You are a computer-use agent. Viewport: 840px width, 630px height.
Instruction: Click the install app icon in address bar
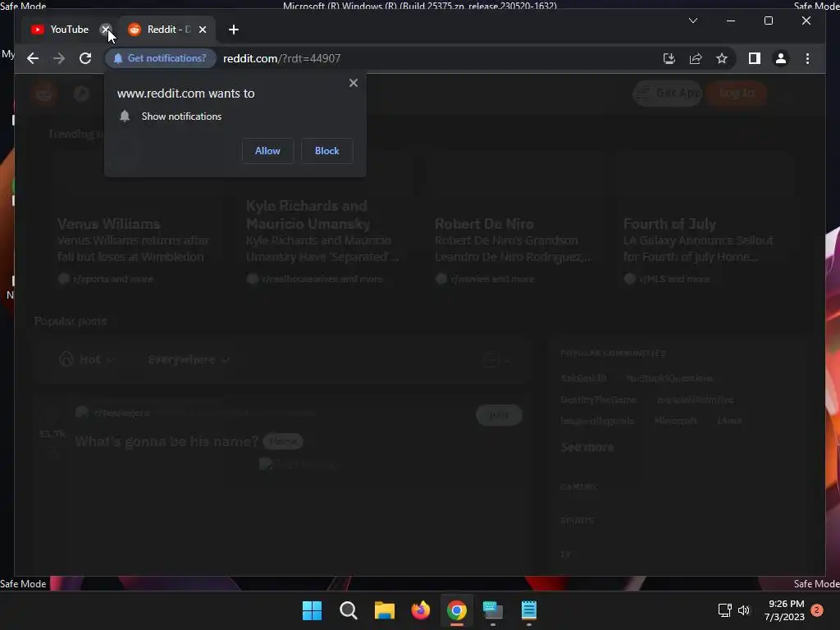[x=669, y=58]
